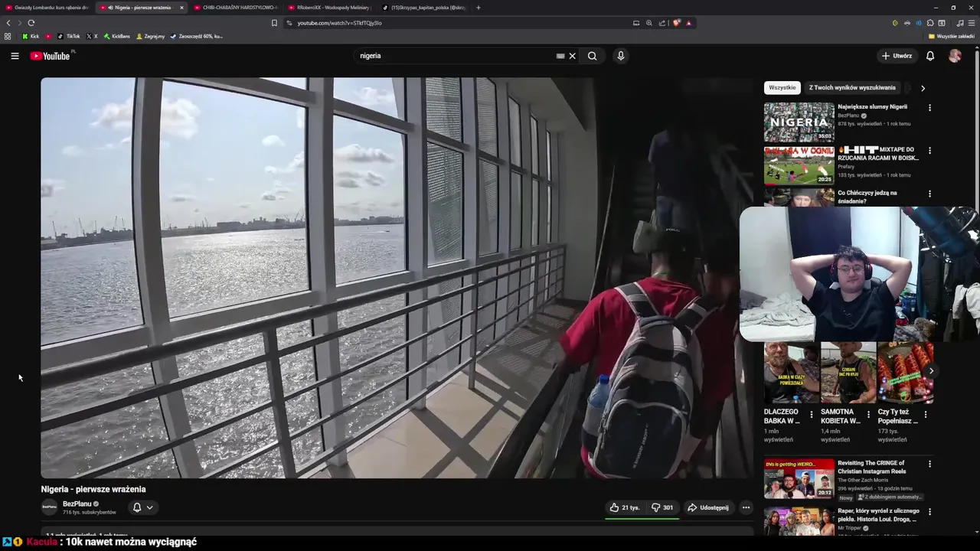
Task: Open Największe slumsy Nigerii thumbnail
Action: pos(799,122)
